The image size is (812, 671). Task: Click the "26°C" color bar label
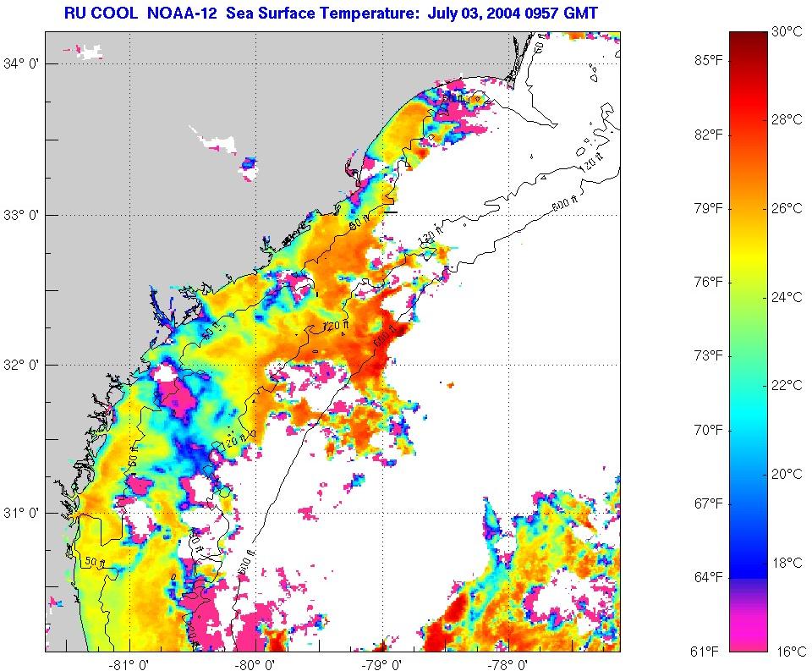click(x=787, y=208)
